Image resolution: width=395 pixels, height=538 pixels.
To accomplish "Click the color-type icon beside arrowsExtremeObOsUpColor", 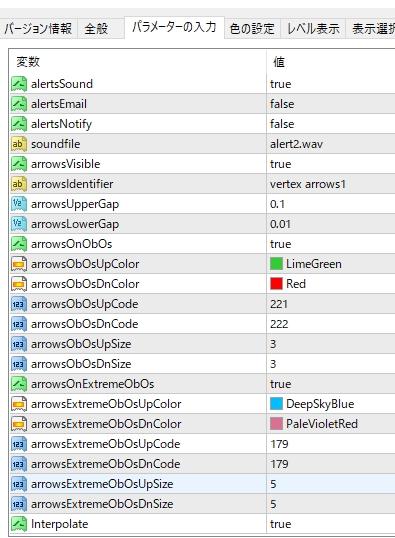I will [x=19, y=404].
